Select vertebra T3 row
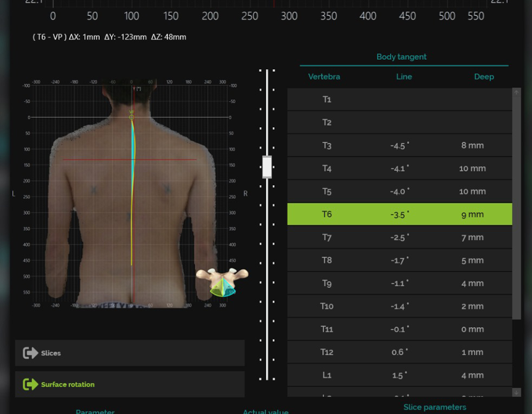 [399, 145]
